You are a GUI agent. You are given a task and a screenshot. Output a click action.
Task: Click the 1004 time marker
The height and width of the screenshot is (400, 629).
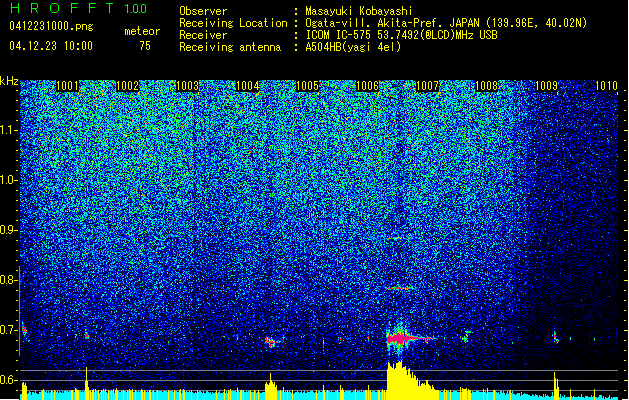(248, 86)
